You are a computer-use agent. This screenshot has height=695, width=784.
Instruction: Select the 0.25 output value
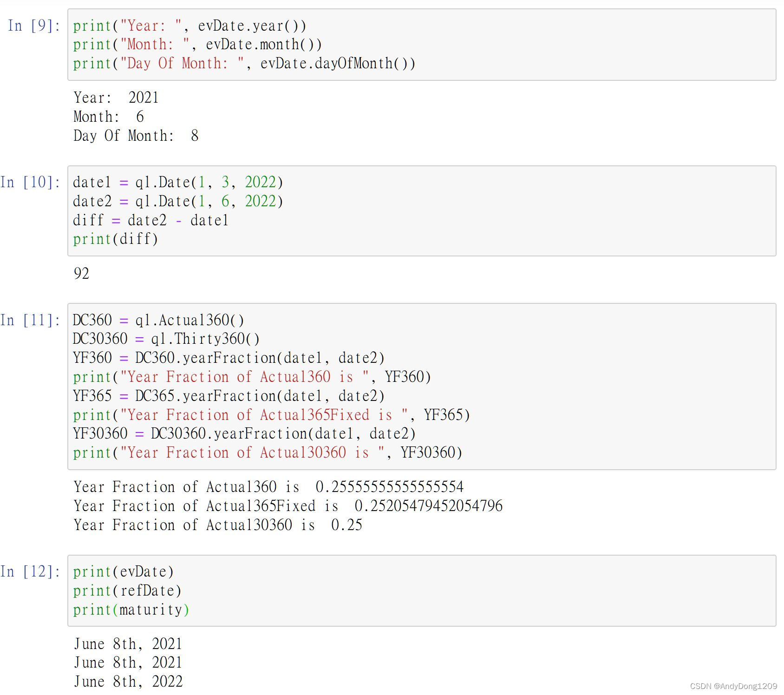[347, 525]
